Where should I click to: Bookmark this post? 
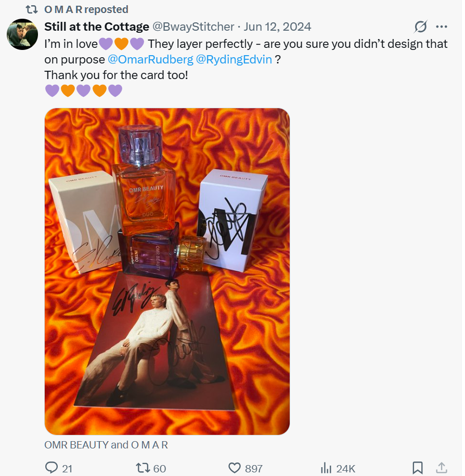[x=417, y=468]
